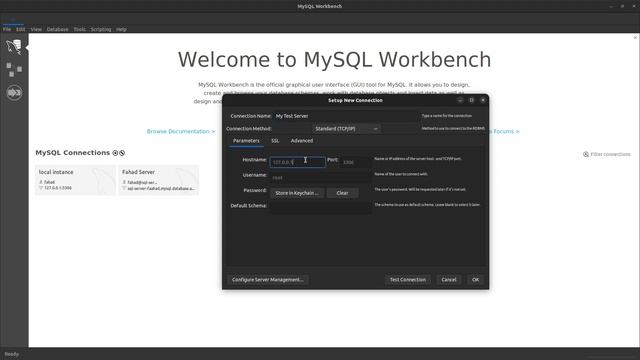Viewport: 640px width, 360px height.
Task: Open the Help menu
Action: (x=121, y=29)
